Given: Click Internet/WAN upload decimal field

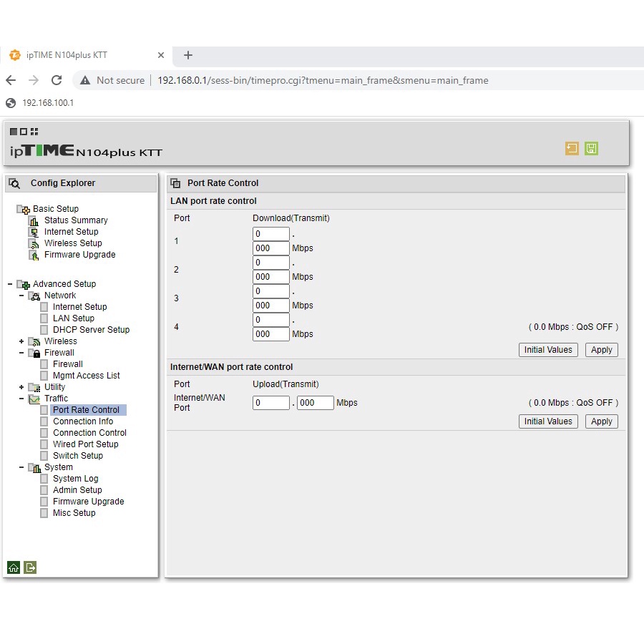Looking at the screenshot, I should pyautogui.click(x=315, y=403).
